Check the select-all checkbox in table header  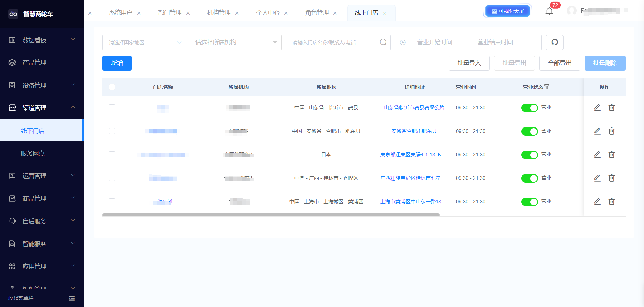[x=112, y=87]
